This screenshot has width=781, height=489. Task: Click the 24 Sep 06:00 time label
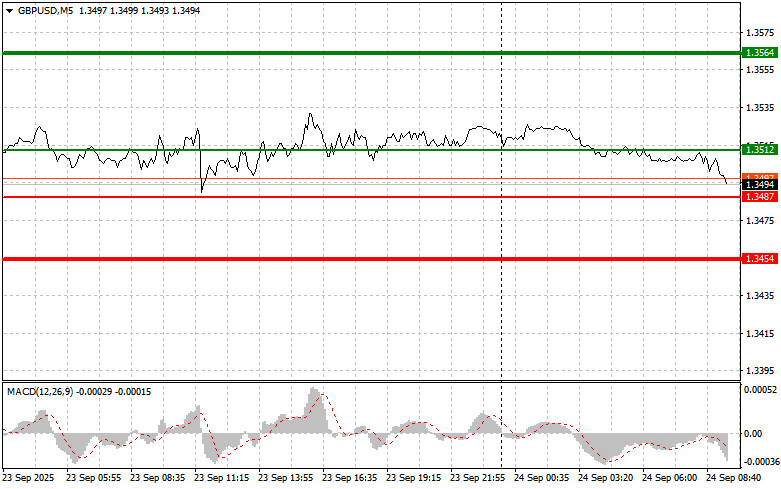pyautogui.click(x=669, y=478)
